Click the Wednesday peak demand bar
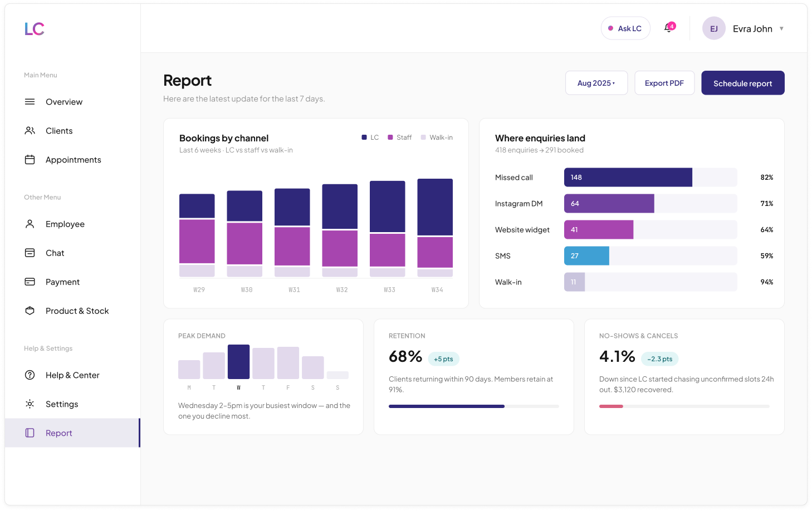 coord(238,362)
